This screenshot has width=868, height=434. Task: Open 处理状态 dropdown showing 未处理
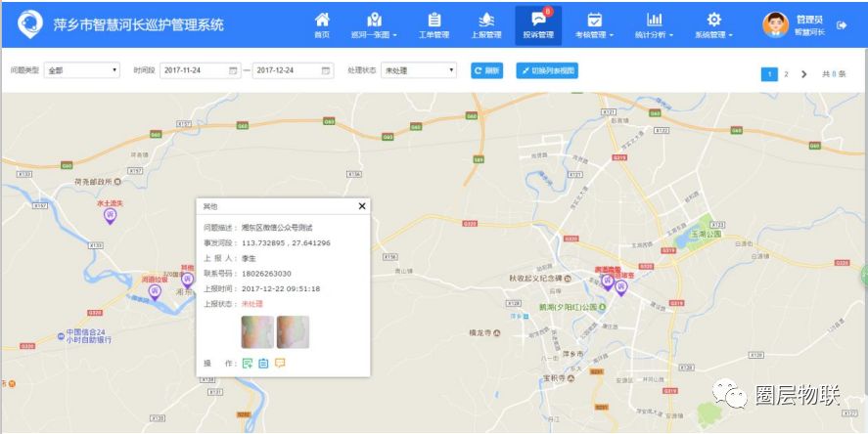[419, 70]
